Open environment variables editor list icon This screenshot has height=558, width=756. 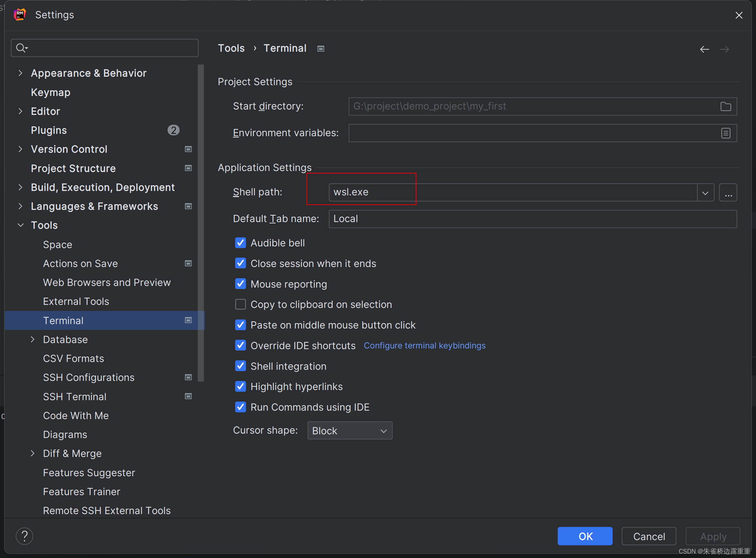point(726,133)
